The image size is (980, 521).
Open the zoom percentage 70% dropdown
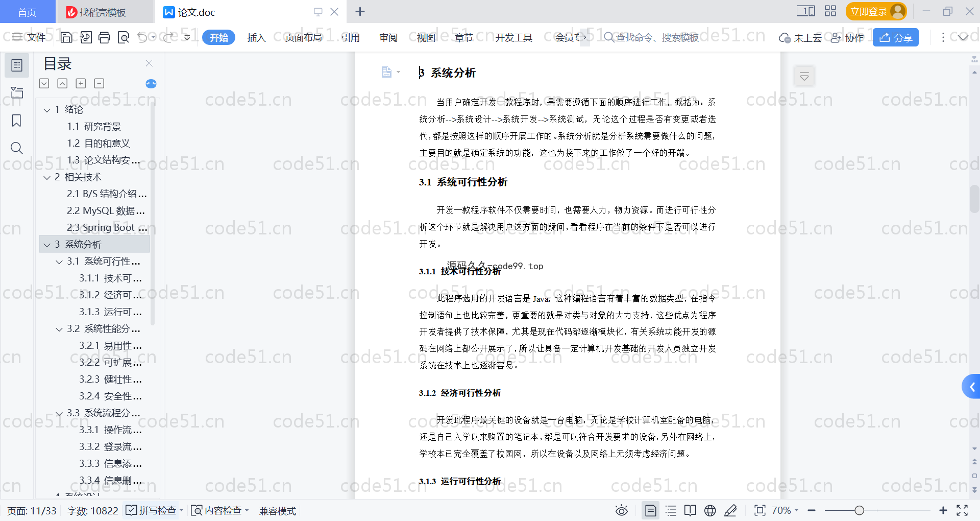point(785,510)
